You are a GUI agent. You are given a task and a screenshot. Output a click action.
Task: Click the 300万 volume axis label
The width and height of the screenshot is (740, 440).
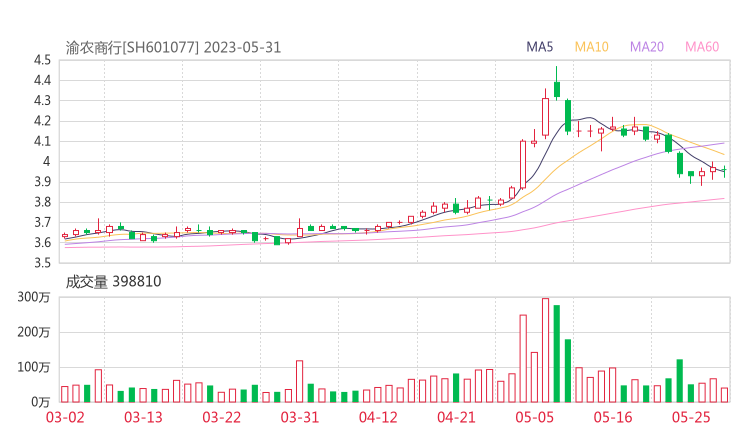point(34,297)
